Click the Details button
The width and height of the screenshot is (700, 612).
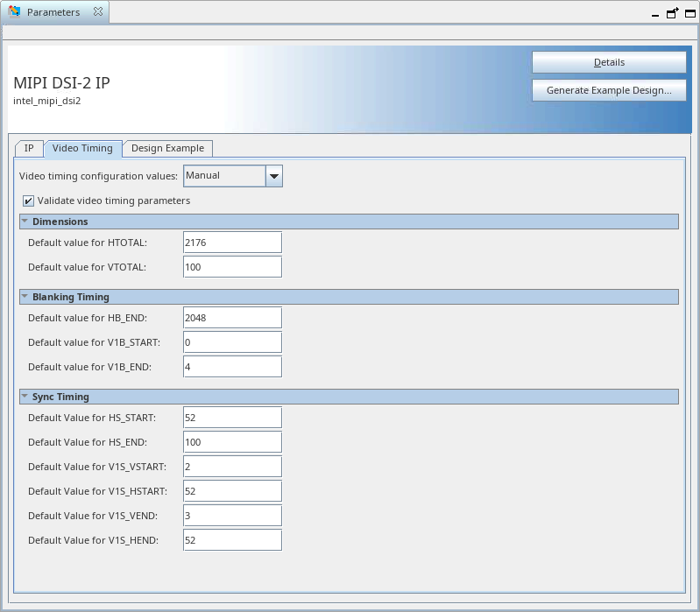point(609,62)
